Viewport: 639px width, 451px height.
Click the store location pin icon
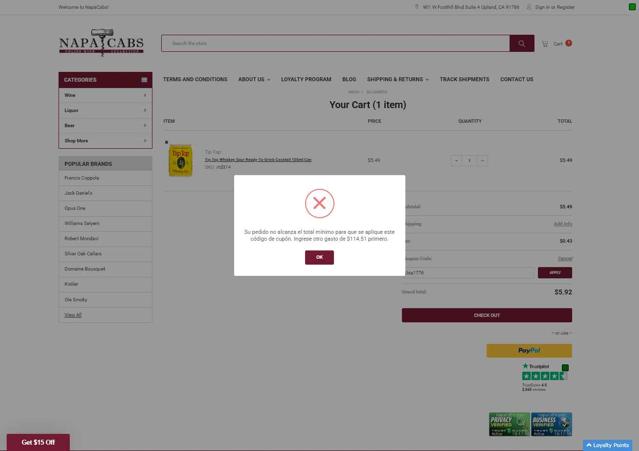pos(416,7)
